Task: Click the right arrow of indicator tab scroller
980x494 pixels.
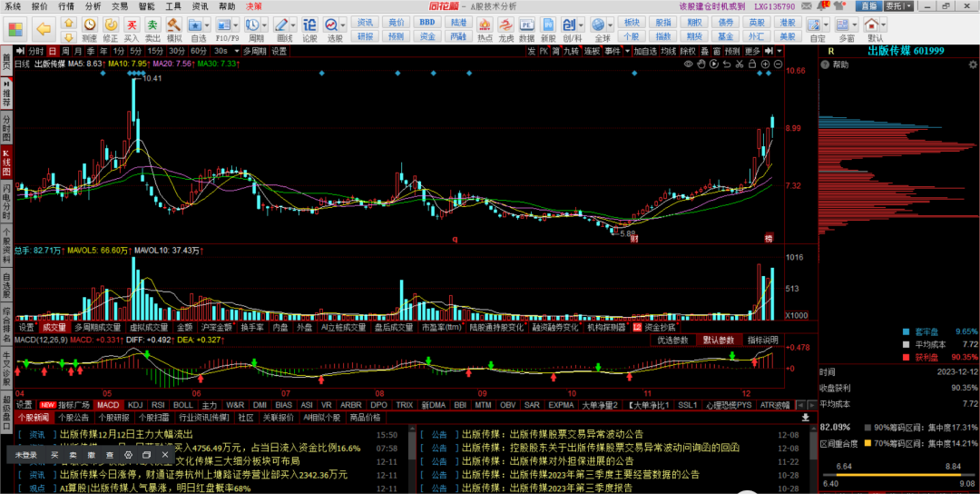Action: pyautogui.click(x=810, y=405)
